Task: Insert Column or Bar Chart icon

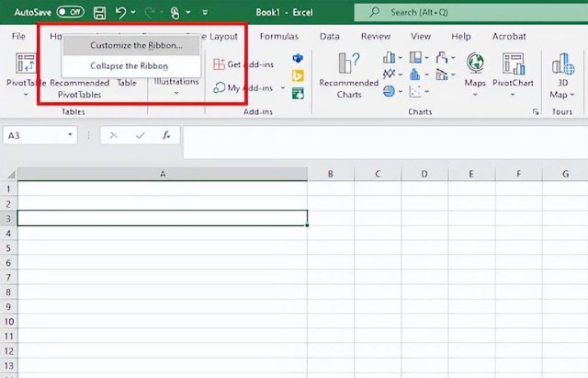Action: 390,57
